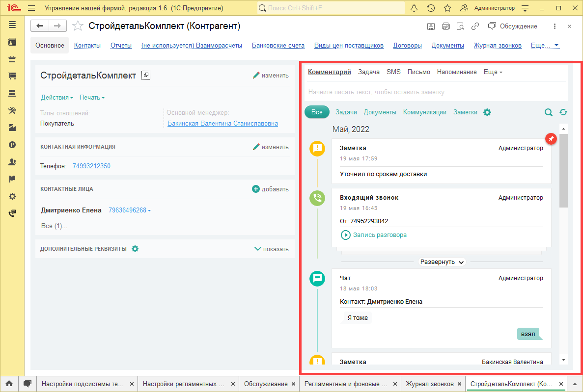The image size is (583, 392).
Task: Play the call recording
Action: (x=346, y=235)
